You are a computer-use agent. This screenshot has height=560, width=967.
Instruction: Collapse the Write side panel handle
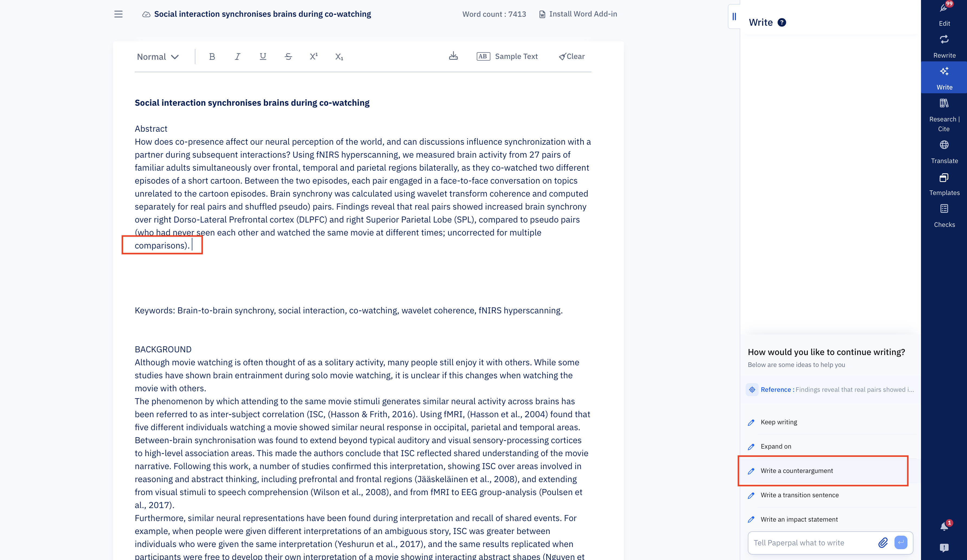[734, 16]
